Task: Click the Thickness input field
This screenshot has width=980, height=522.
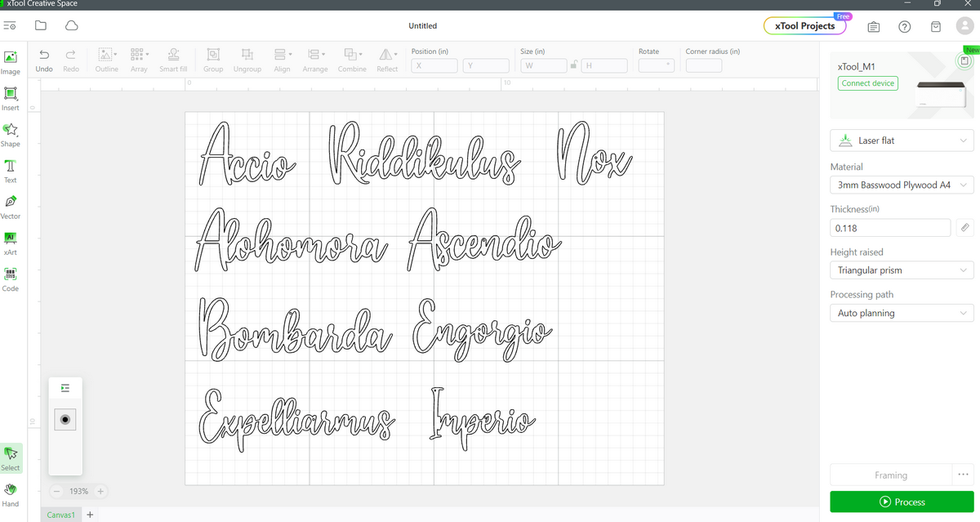Action: pos(889,229)
